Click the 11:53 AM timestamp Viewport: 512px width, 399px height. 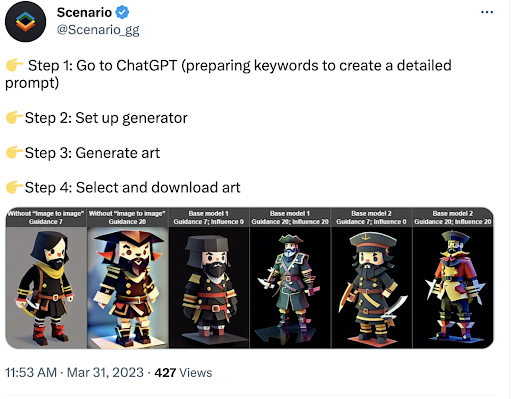(x=31, y=372)
